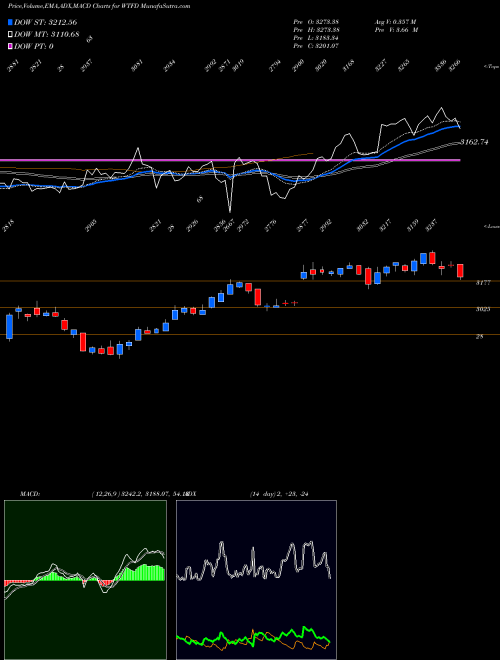Click the first blue candlestick on the left
Image resolution: width=500 pixels, height=660 pixels.
(x=9, y=326)
